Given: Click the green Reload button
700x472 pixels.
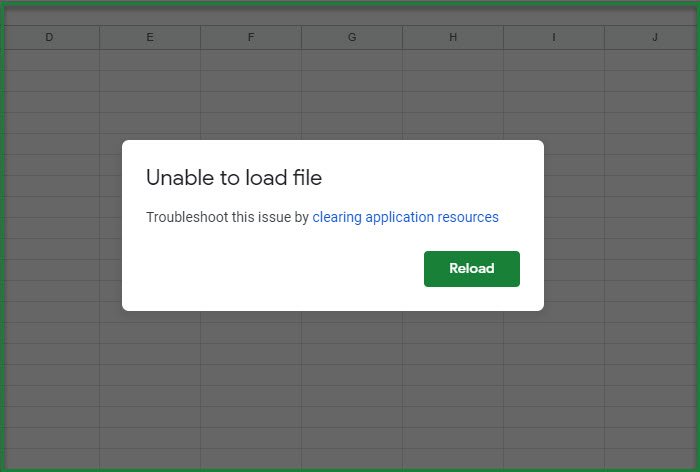Looking at the screenshot, I should 471,269.
